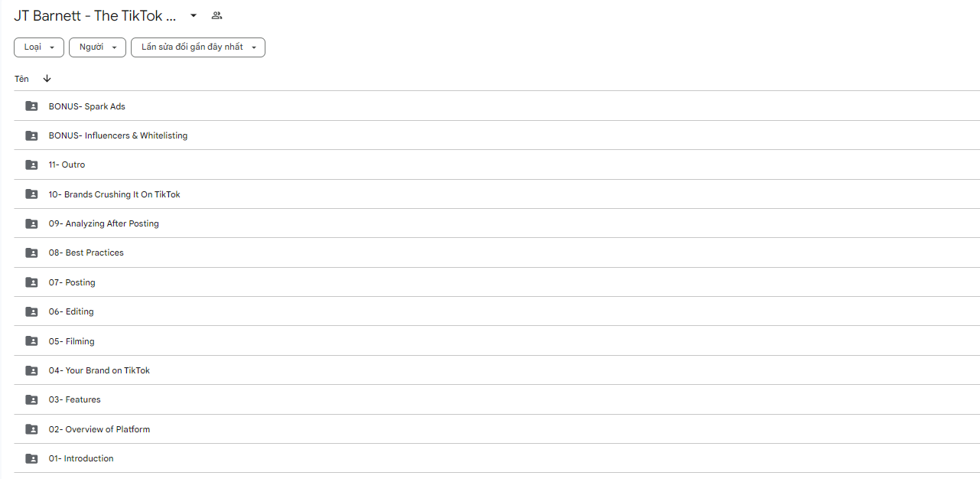Select 09- Analyzing After Posting folder
Image resolution: width=980 pixels, height=479 pixels.
pos(497,223)
